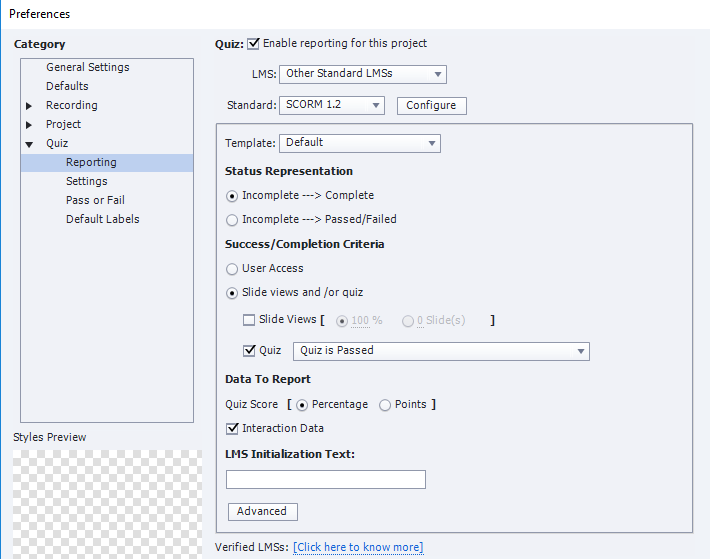Image resolution: width=710 pixels, height=559 pixels.
Task: Open the Template dropdown
Action: click(360, 143)
